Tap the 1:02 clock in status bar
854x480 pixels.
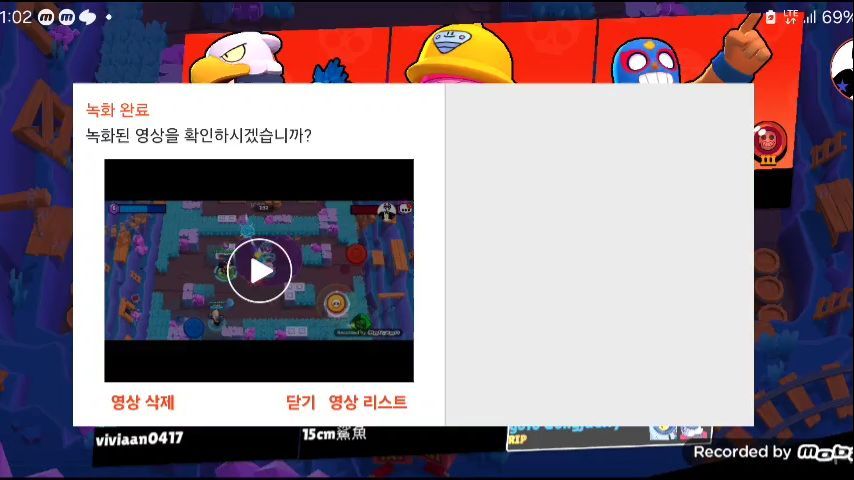point(16,17)
